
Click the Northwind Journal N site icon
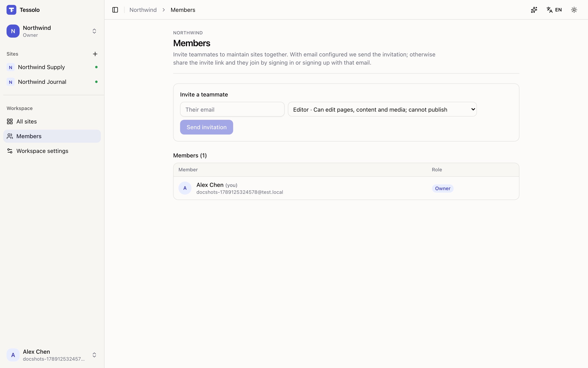pos(10,82)
